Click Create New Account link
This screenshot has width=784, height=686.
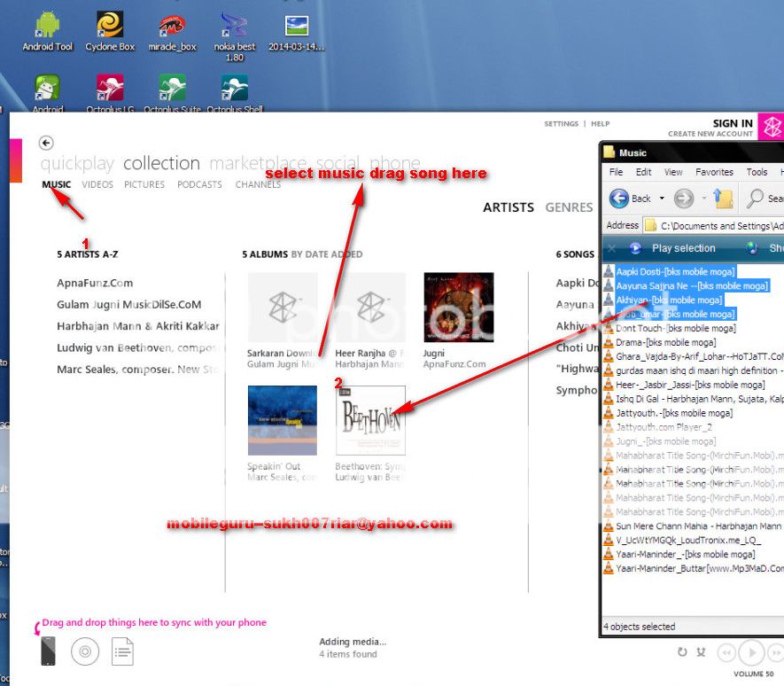710,134
